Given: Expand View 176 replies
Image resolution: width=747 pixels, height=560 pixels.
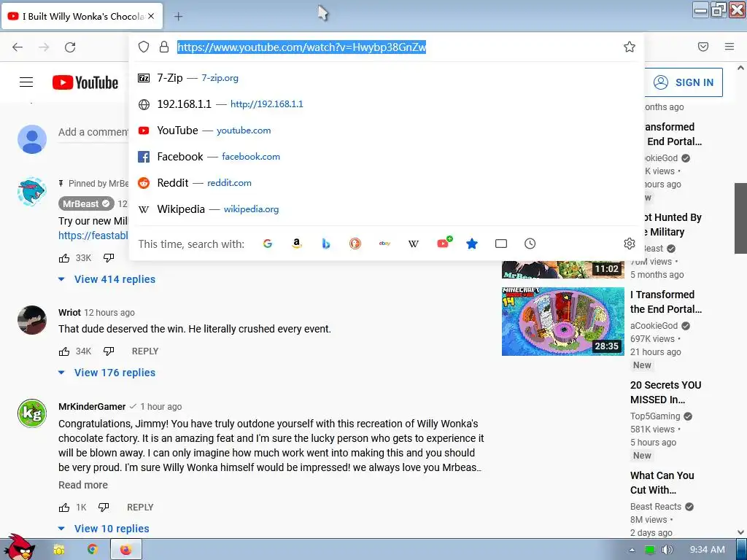Looking at the screenshot, I should (107, 373).
